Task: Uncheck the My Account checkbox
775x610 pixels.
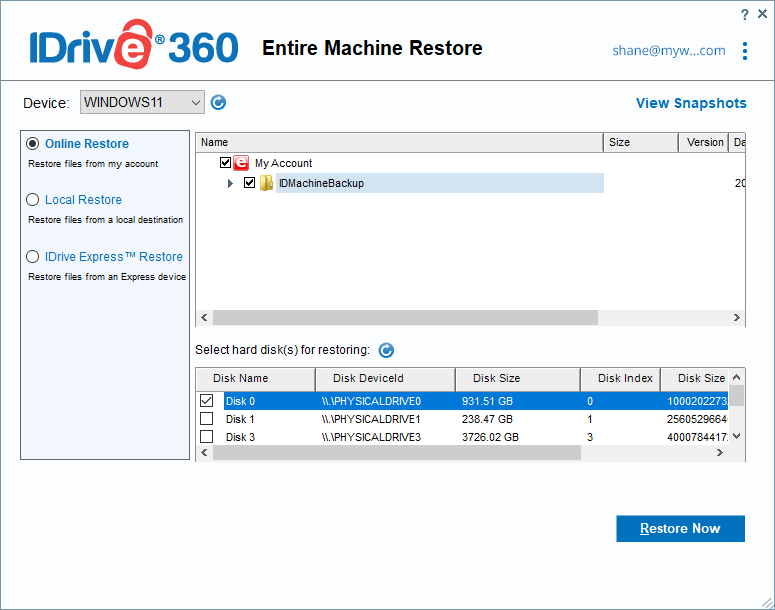Action: [x=226, y=163]
